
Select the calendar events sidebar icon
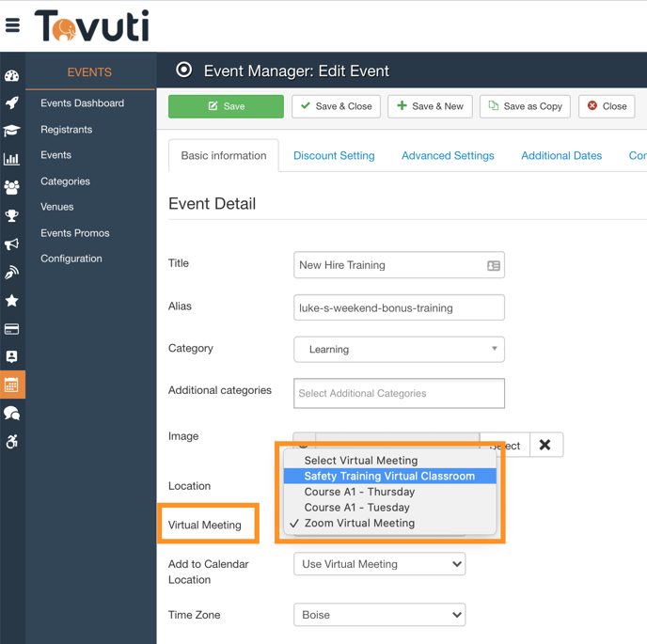coord(12,385)
